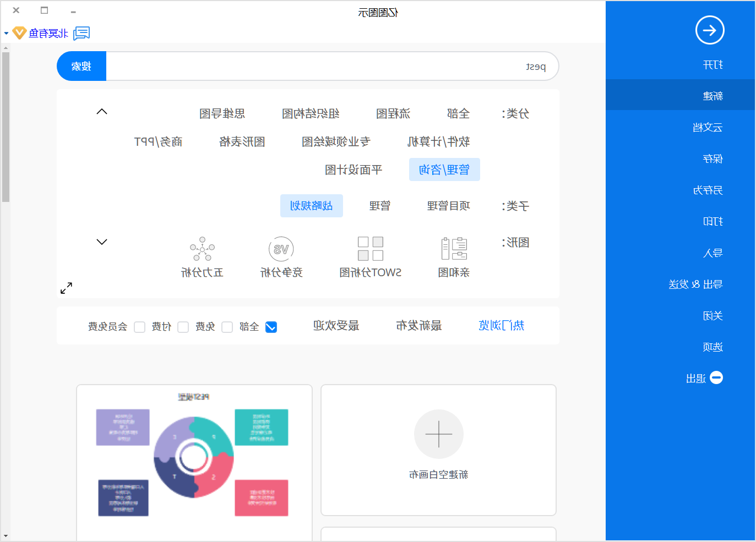Select the 亲和图 diagram icon
The image size is (756, 542).
(x=454, y=249)
